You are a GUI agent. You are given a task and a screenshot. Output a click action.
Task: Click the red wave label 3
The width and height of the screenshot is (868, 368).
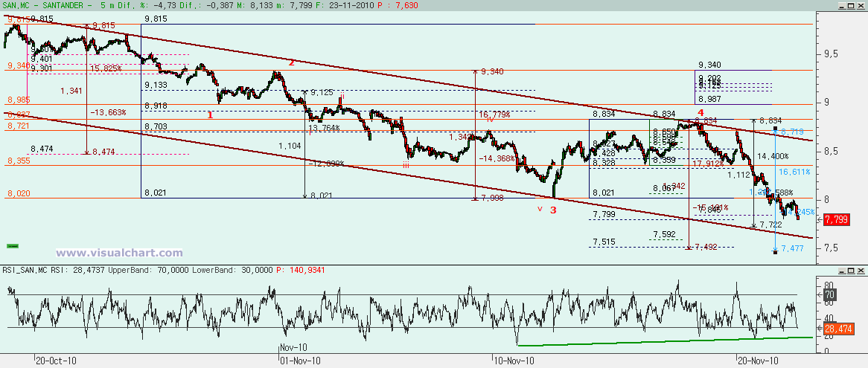pyautogui.click(x=553, y=210)
